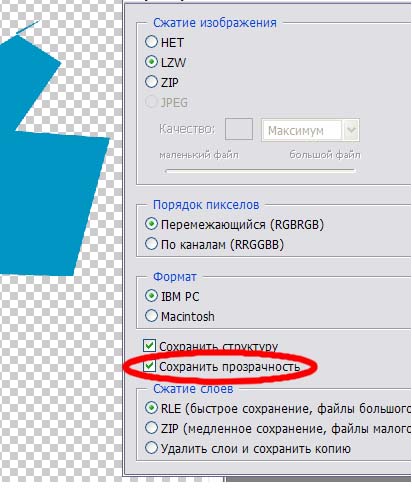This screenshot has width=412, height=492.
Task: Click the file size quality slider
Action: click(260, 171)
